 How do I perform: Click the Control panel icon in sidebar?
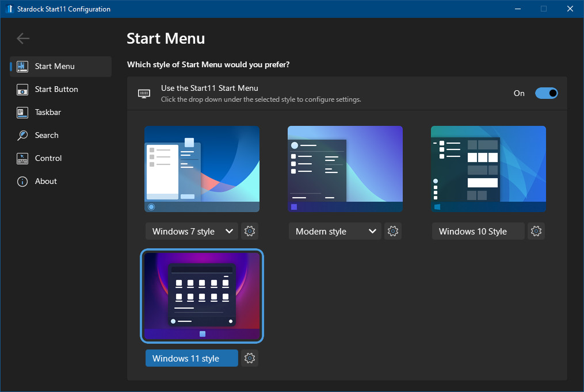point(22,158)
